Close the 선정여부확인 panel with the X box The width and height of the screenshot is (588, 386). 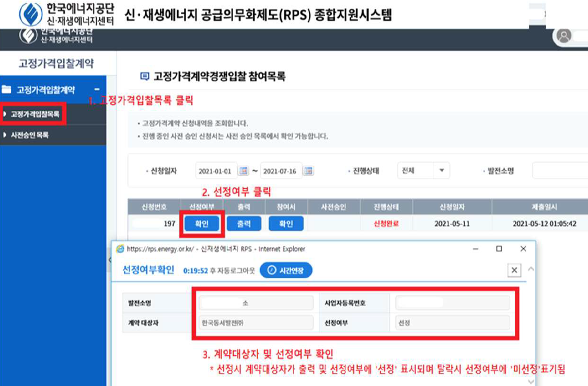[x=514, y=270]
